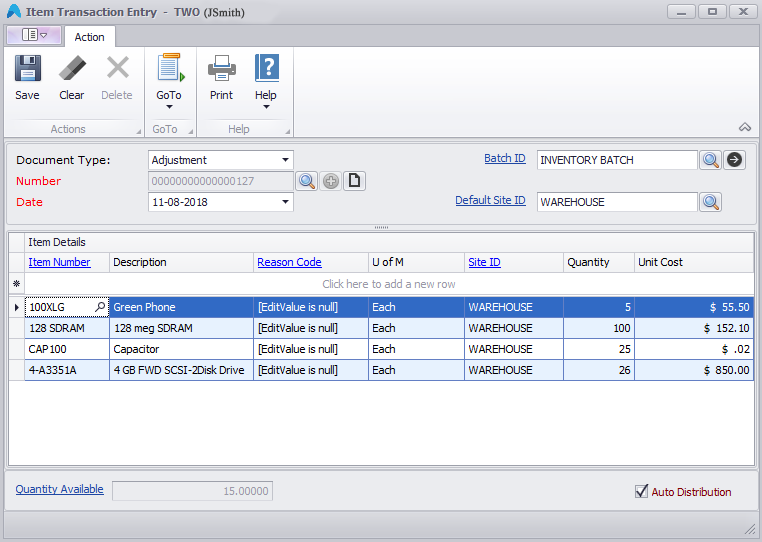Screen dimensions: 762x542
Task: Expand the Help dropdown arrow
Action: tap(266, 107)
